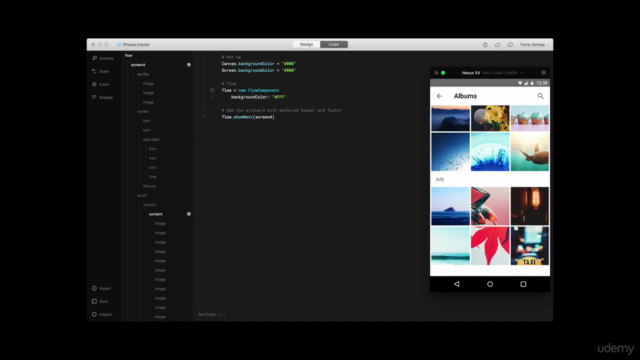Screen dimensions: 640x360
Task: Tap the back arrow beside Albums
Action: coord(439,96)
